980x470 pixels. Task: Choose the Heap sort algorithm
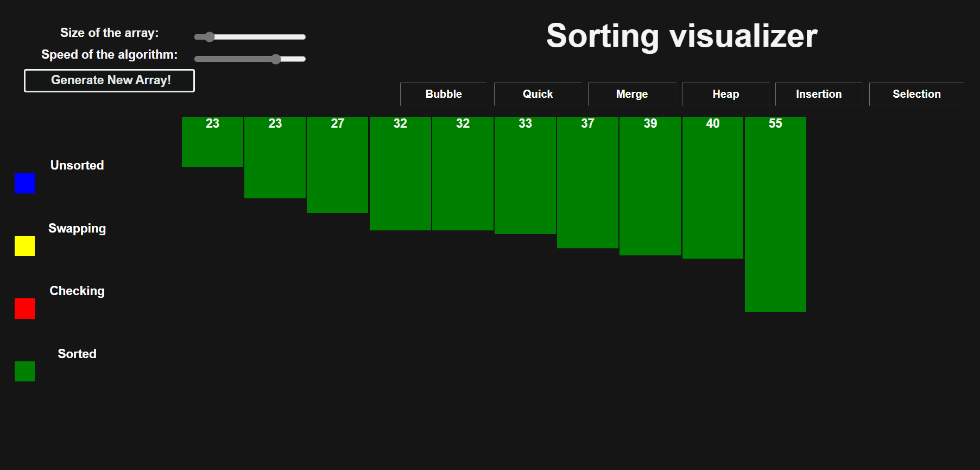coord(725,94)
